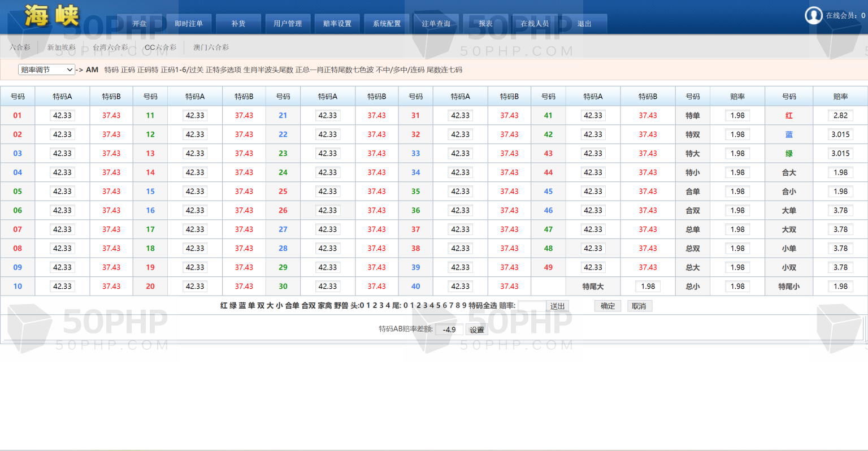This screenshot has width=868, height=451.
Task: Click the 海峡 logo
Action: tap(51, 16)
